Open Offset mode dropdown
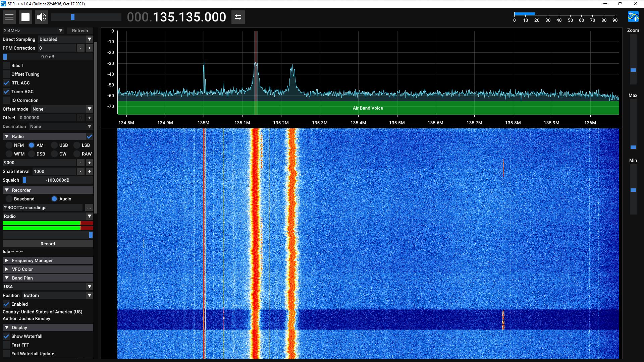The width and height of the screenshot is (644, 362). pos(62,109)
